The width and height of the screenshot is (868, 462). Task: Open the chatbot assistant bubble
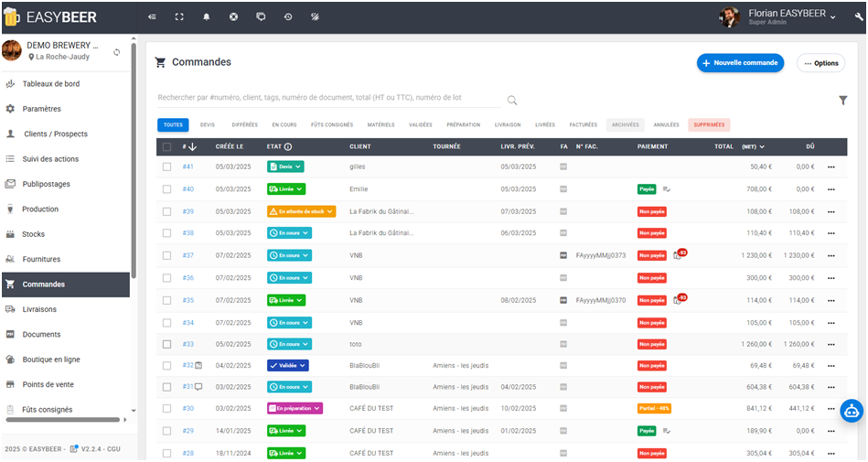coord(852,411)
